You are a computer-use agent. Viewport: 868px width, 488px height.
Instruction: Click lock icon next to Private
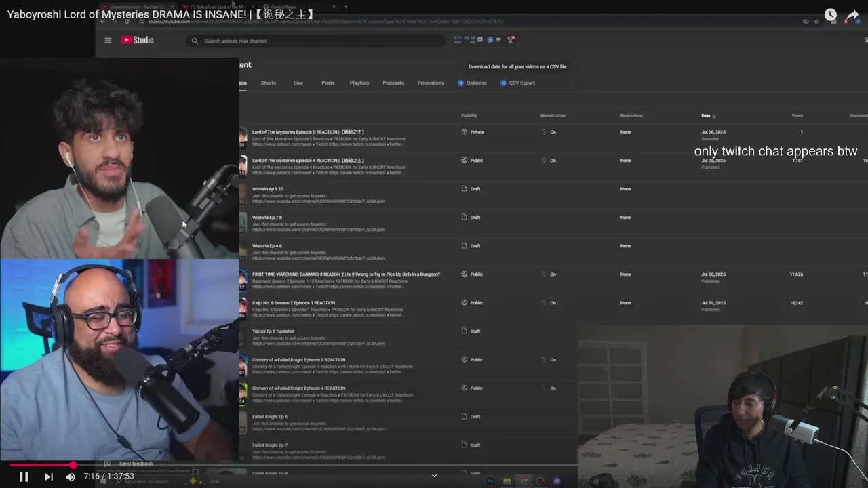tap(465, 132)
